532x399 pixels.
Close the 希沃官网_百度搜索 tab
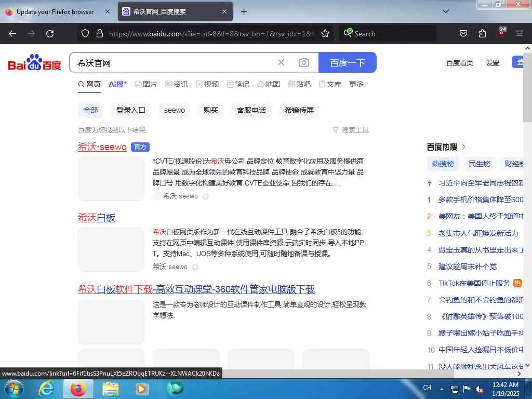224,11
